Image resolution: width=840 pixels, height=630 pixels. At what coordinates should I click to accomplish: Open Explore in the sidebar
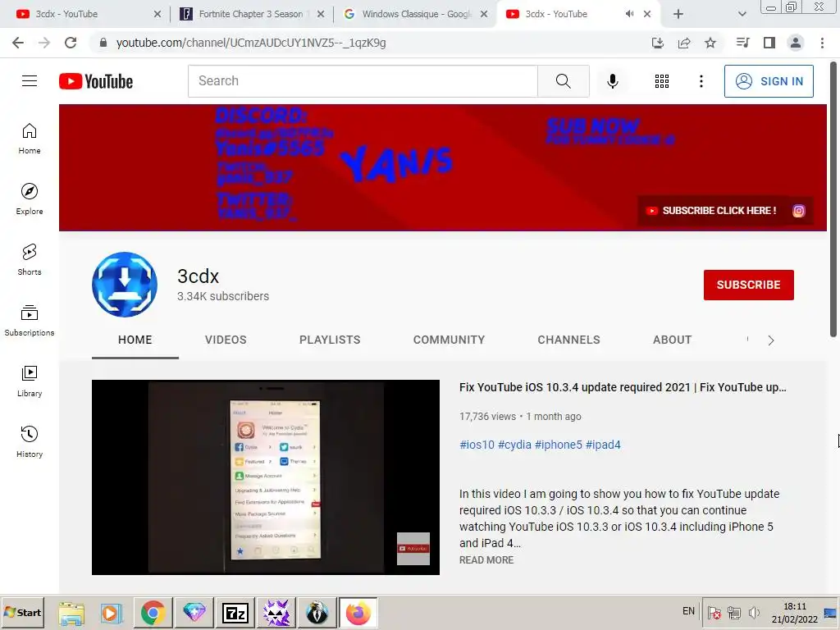point(30,199)
